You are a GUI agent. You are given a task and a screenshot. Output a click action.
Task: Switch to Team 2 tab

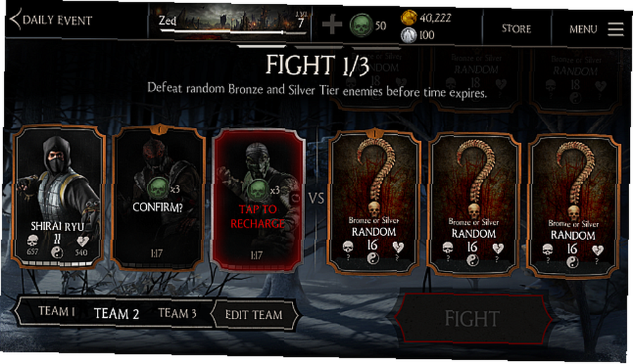(116, 313)
